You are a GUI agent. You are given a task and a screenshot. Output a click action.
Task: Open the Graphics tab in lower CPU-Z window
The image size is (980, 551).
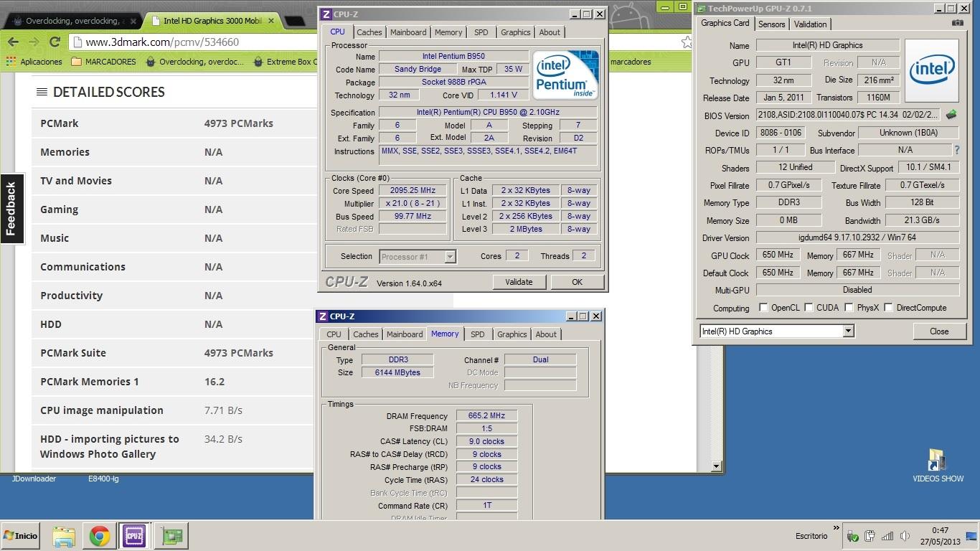pos(512,334)
